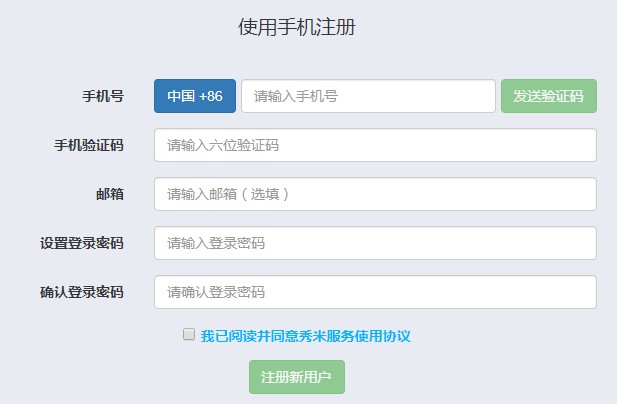Open the 中国 +86 country code selector
Image resolution: width=617 pixels, height=404 pixels.
pos(195,96)
